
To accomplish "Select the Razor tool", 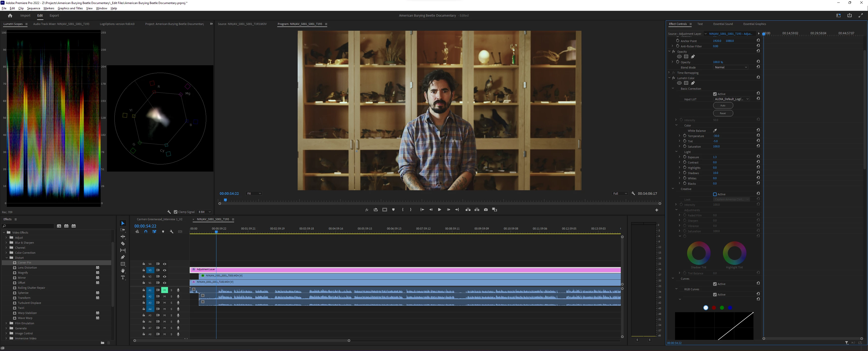I will [x=123, y=244].
